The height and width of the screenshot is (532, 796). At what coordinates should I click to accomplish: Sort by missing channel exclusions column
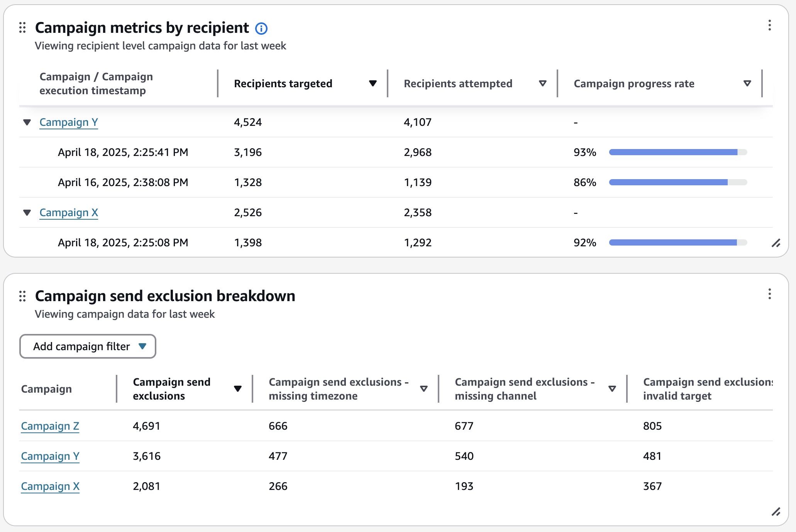(612, 389)
